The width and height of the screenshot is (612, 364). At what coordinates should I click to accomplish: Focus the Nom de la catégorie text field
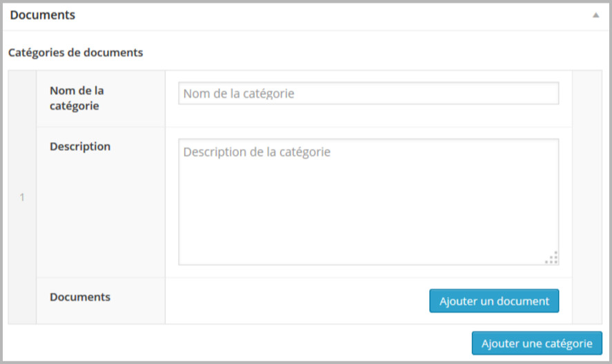point(368,93)
